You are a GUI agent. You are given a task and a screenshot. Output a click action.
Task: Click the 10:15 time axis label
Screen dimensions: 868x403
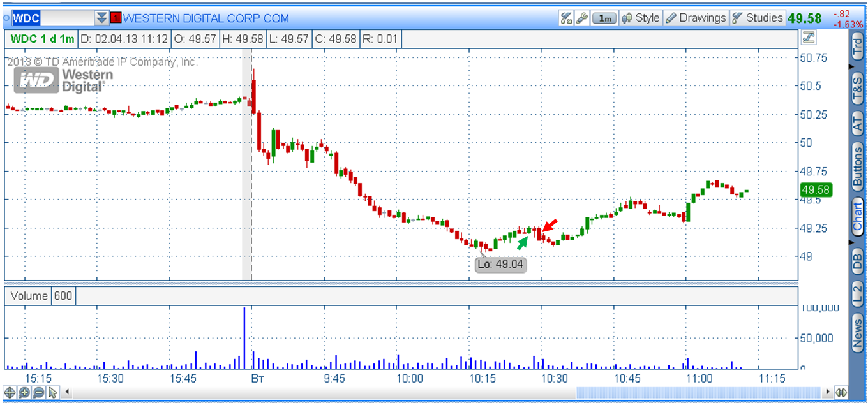point(482,378)
